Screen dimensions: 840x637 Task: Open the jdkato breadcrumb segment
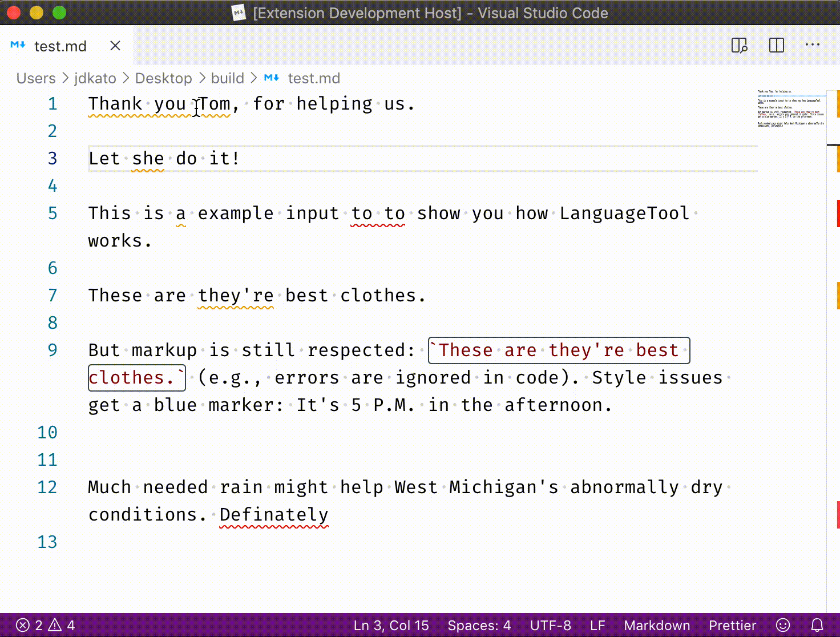tap(95, 78)
